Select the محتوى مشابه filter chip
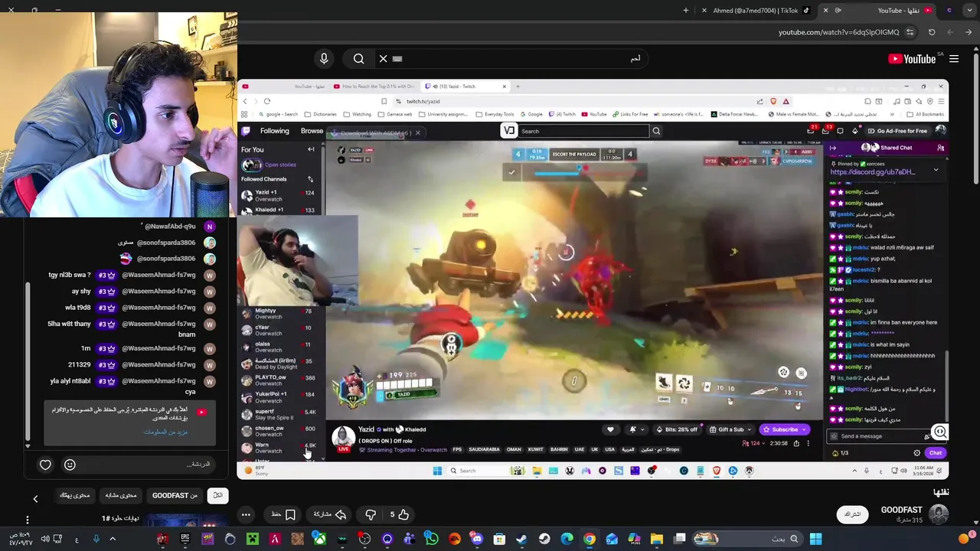The image size is (980, 551). click(x=121, y=495)
